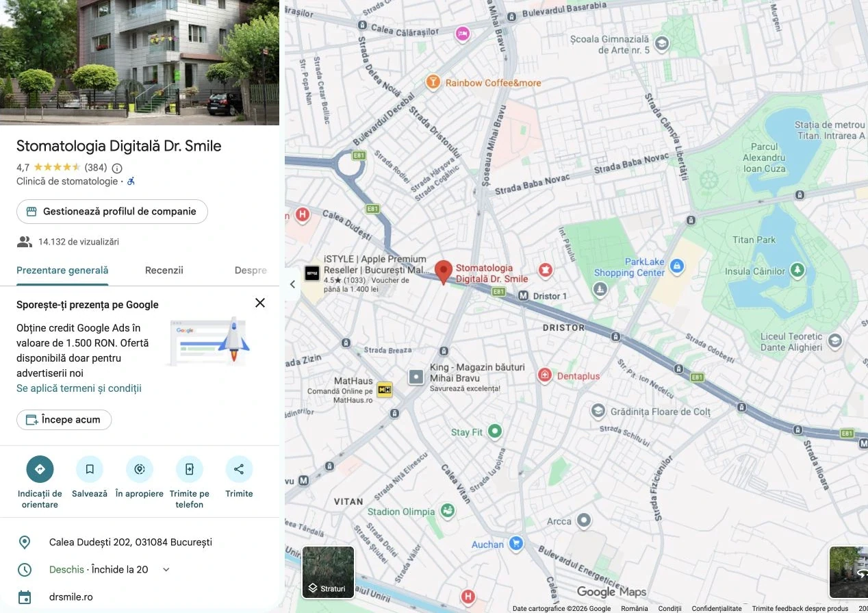Open rating info icon beside (384)
The image size is (868, 613).
tap(117, 168)
